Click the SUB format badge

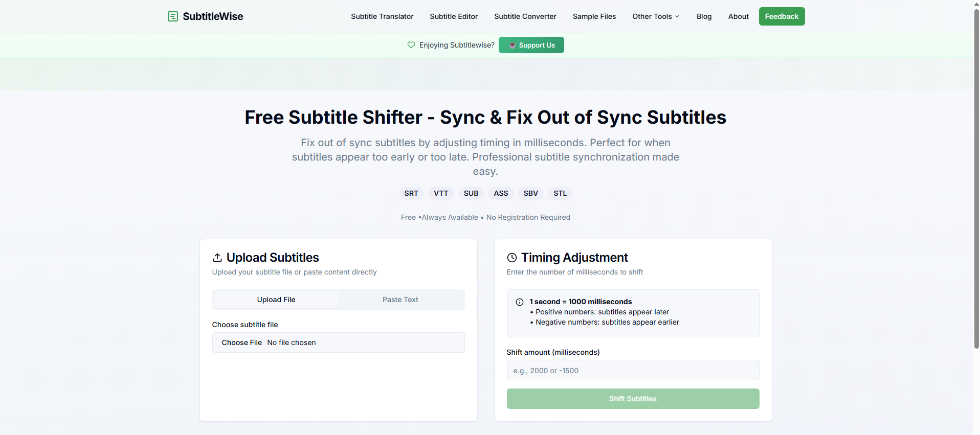tap(471, 193)
